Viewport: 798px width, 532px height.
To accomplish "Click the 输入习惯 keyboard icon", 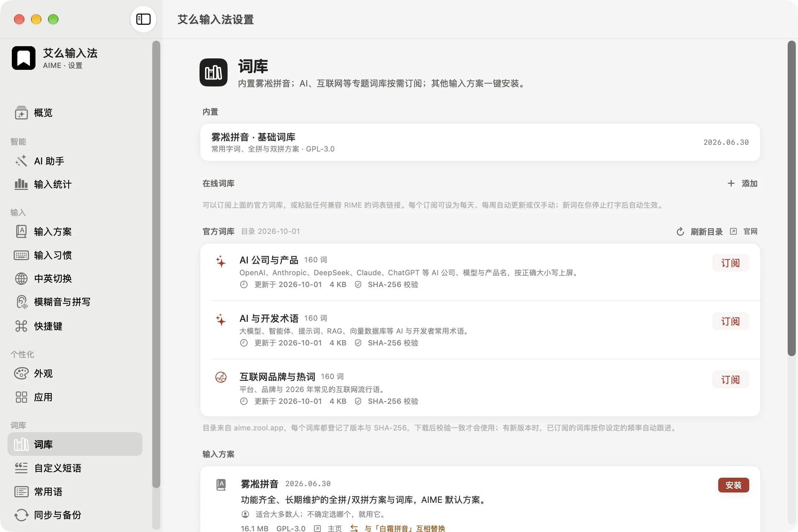I will pyautogui.click(x=21, y=255).
